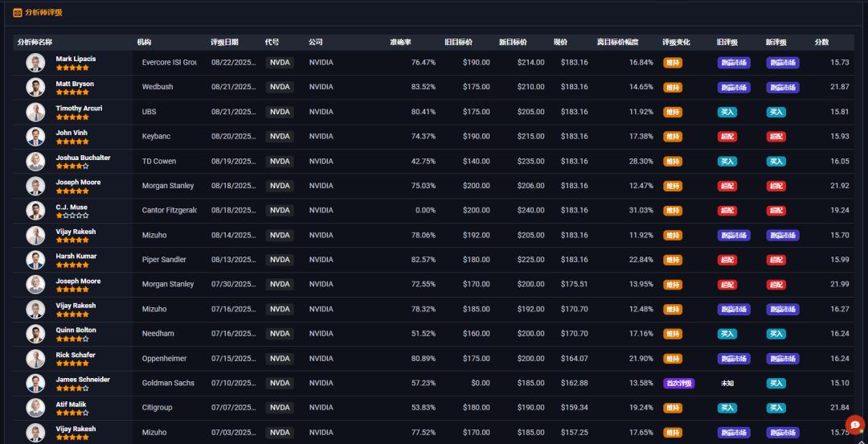Open the red chat bubble icon
The width and height of the screenshot is (868, 444).
tap(854, 424)
